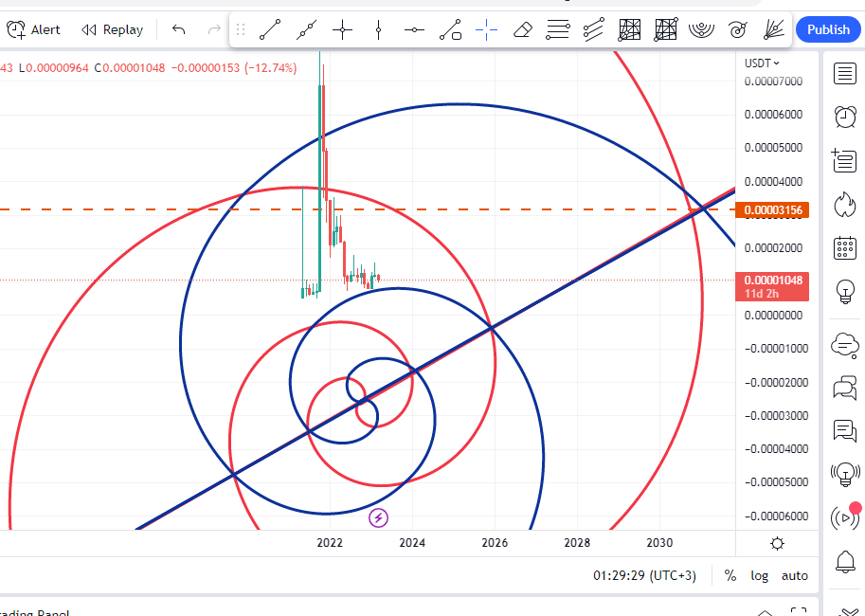Redo the chart action
Image resolution: width=865 pixels, height=616 pixels.
pyautogui.click(x=214, y=29)
